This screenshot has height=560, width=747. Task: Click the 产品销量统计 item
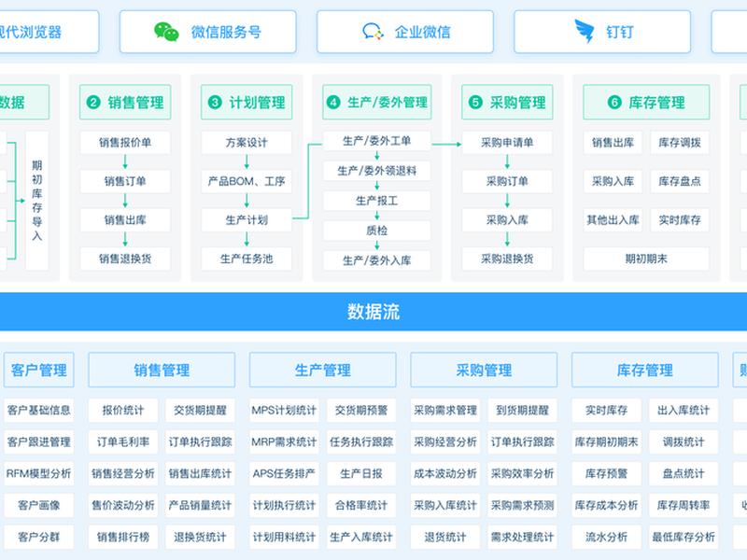click(200, 505)
